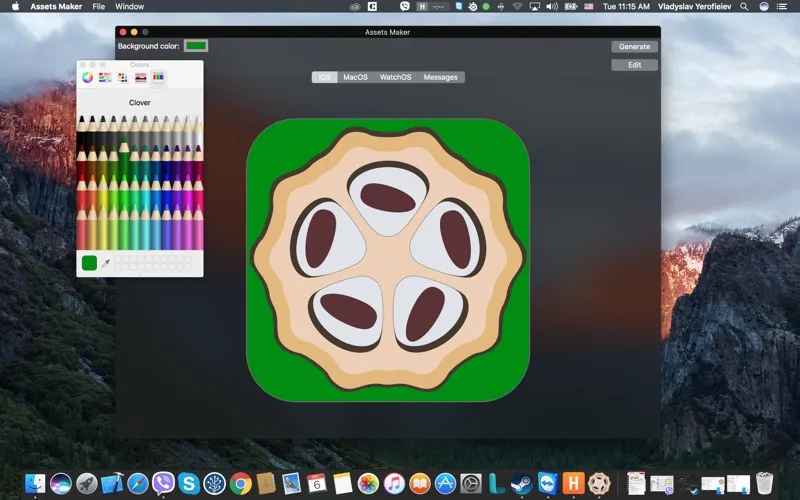Pick a color with the eyedropper tool
Screen dimensions: 800x500
(x=105, y=263)
